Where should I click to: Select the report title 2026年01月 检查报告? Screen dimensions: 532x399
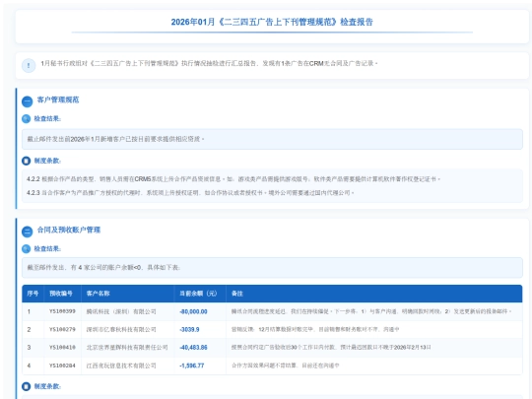pyautogui.click(x=272, y=22)
